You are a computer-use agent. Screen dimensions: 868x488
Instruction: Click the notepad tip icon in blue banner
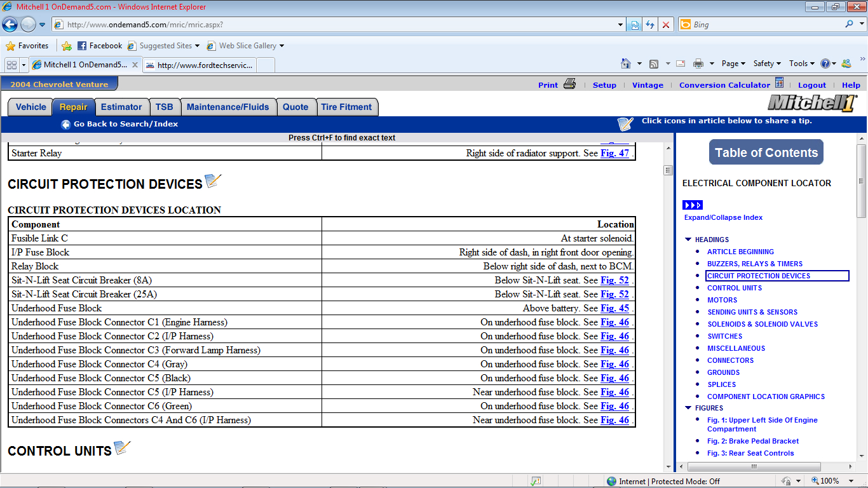coord(625,124)
